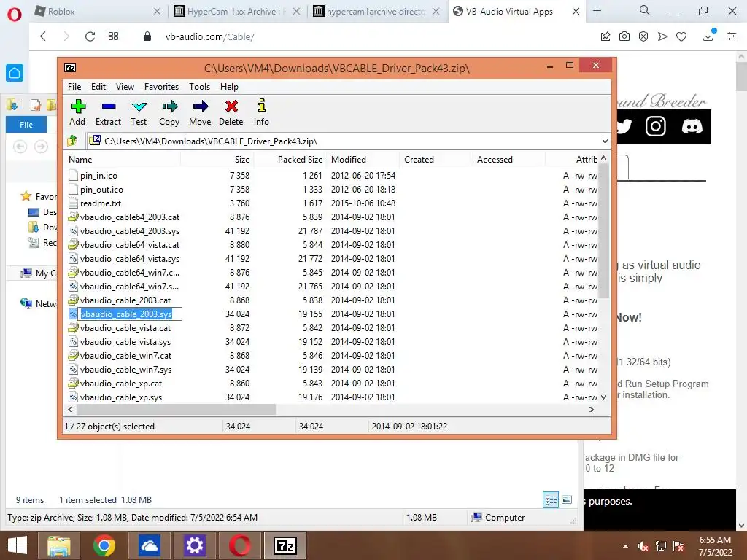Select vbaudio_cable64_vista.cat file
Viewport: 747px width, 560px height.
coord(130,245)
